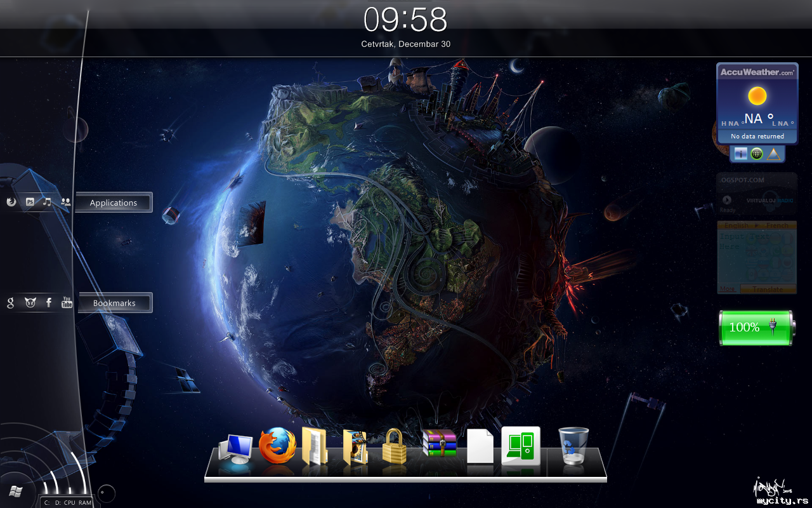The width and height of the screenshot is (812, 508).
Task: Click the gold padlock dock icon
Action: click(x=394, y=446)
